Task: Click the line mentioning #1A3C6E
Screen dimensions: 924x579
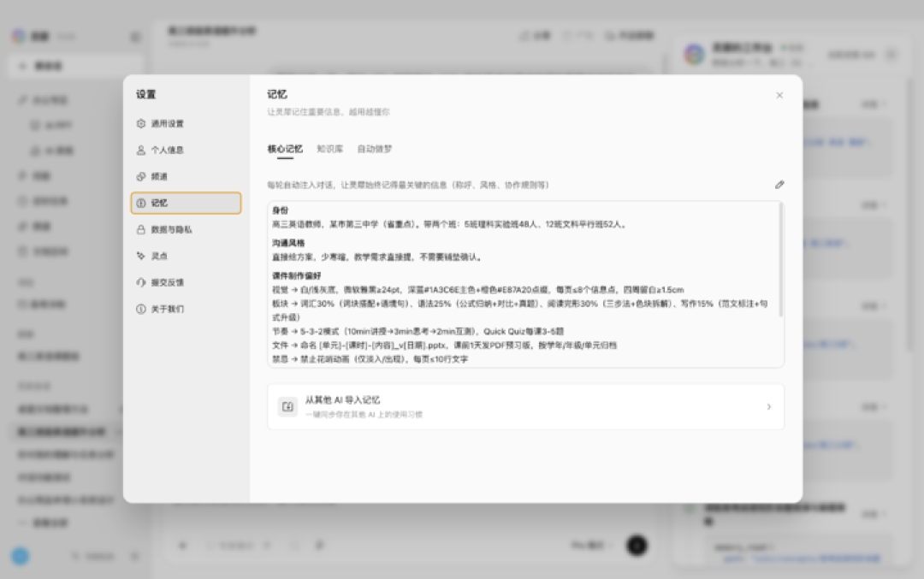Action: pos(478,290)
